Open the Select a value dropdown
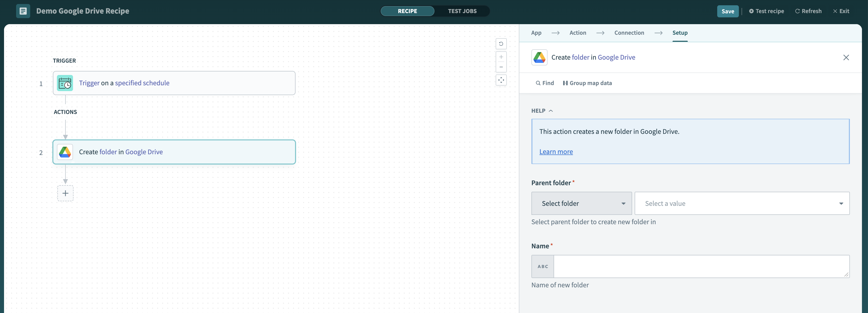Image resolution: width=868 pixels, height=313 pixels. coord(742,204)
